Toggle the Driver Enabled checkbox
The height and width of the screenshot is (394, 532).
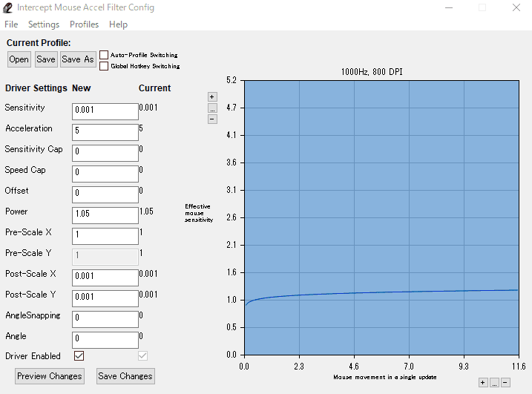[79, 355]
